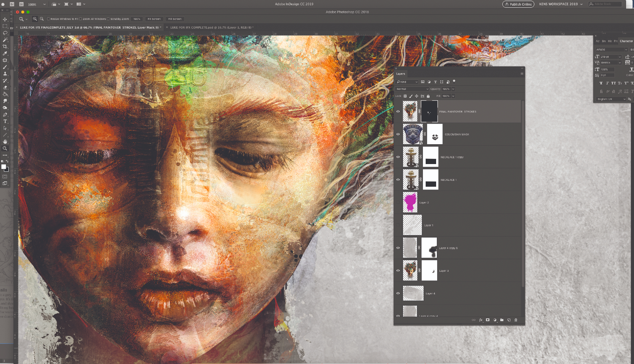Click Publish Online button

tap(518, 4)
